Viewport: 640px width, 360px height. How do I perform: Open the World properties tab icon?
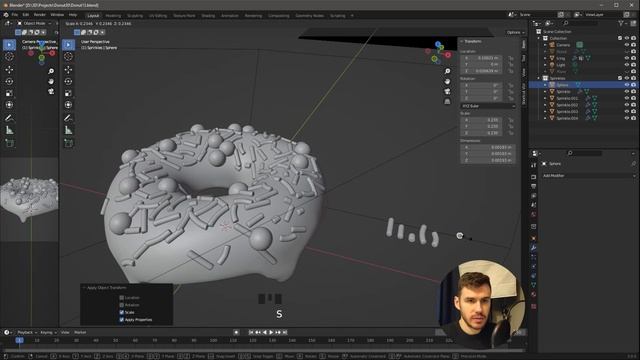point(533,214)
